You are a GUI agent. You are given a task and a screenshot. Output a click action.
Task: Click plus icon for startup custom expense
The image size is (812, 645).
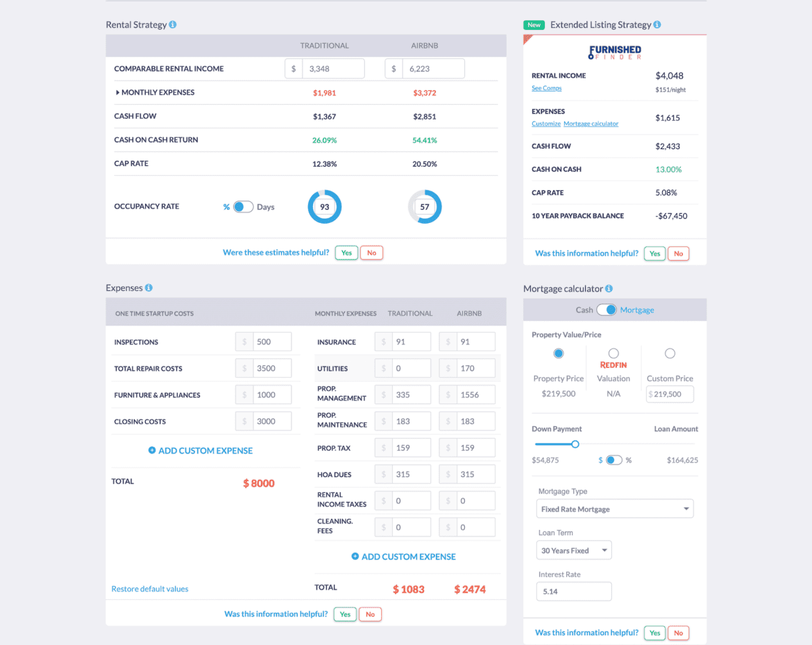pyautogui.click(x=152, y=451)
